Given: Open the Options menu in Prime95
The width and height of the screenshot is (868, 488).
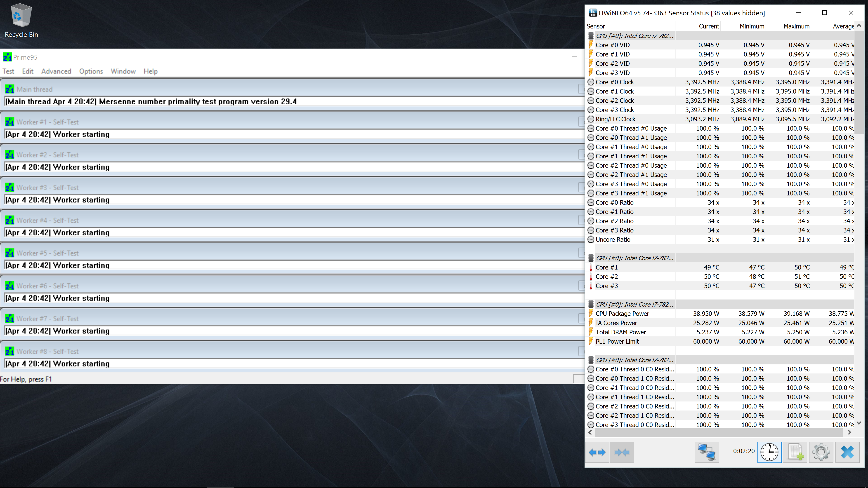Looking at the screenshot, I should tap(91, 71).
